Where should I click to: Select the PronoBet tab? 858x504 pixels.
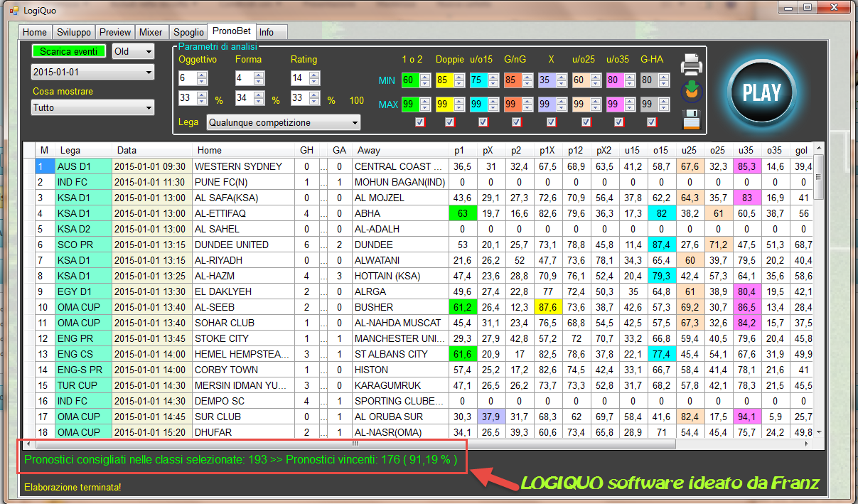coord(231,31)
